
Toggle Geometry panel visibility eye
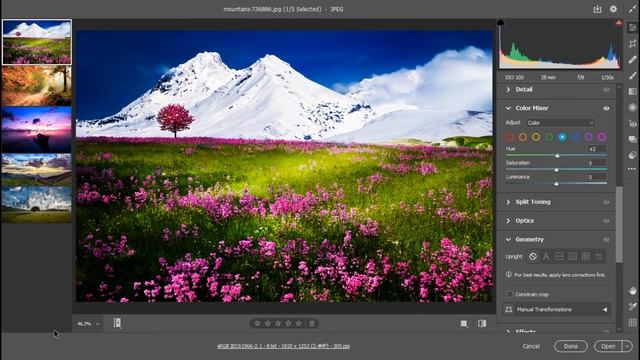click(x=606, y=240)
